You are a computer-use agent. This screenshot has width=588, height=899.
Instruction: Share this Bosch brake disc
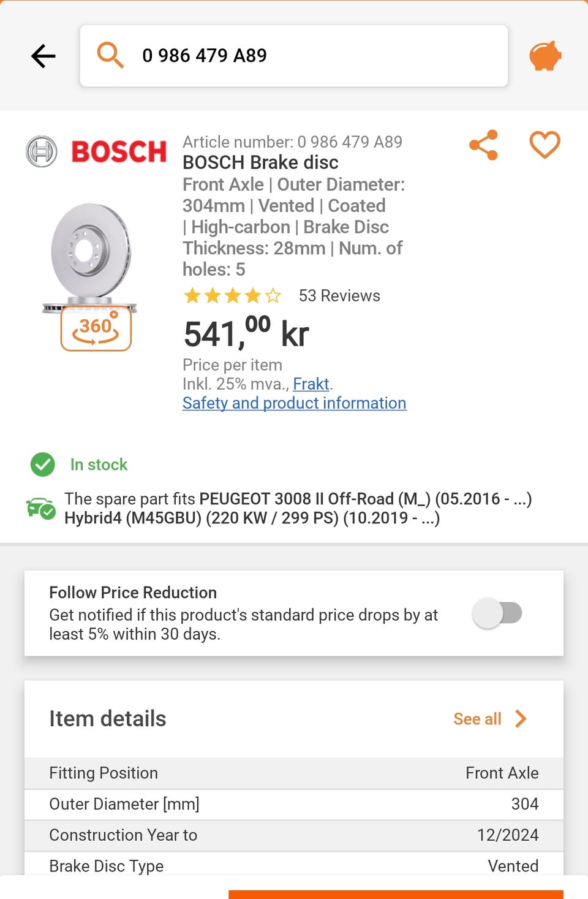coord(484,145)
